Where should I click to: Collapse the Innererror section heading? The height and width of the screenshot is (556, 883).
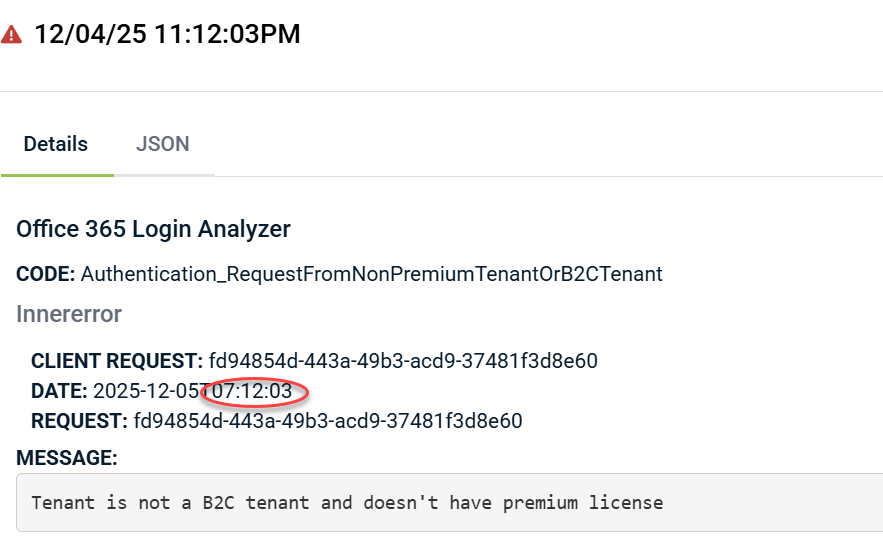coord(69,314)
